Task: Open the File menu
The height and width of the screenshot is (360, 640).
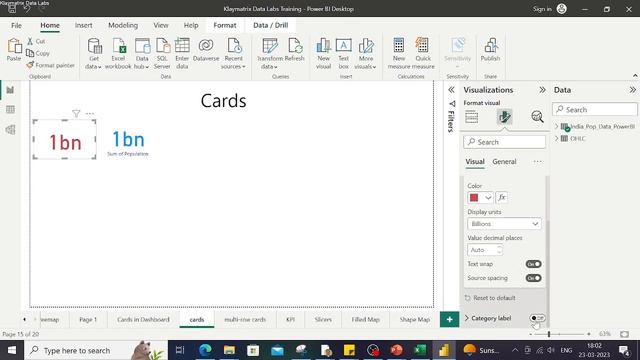Action: pyautogui.click(x=16, y=25)
